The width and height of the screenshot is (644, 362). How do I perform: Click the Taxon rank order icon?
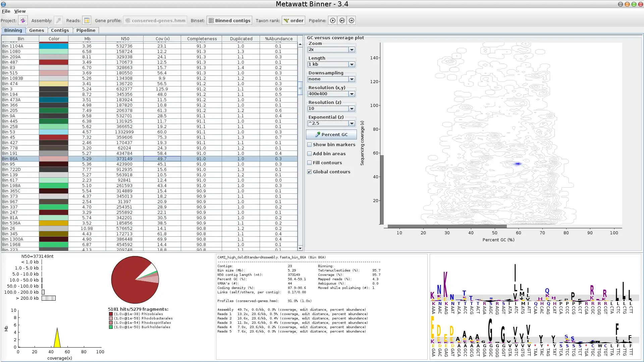(x=286, y=20)
